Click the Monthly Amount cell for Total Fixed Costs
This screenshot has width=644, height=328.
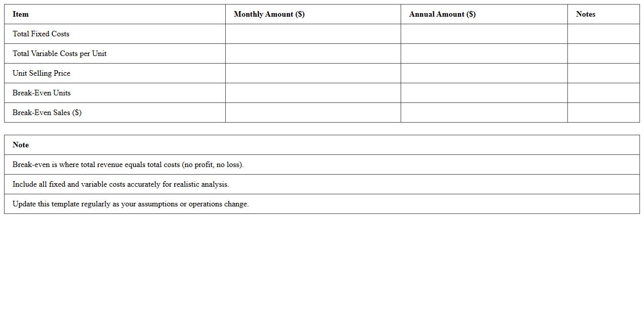click(313, 34)
